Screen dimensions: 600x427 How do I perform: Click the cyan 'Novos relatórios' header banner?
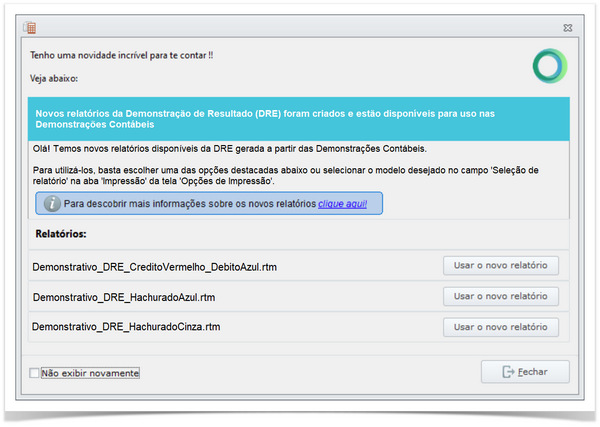(300, 119)
